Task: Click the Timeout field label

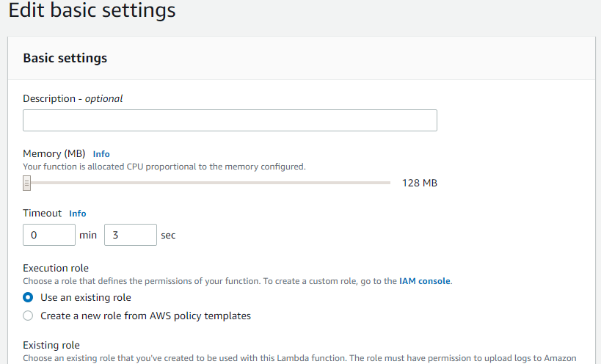Action: pyautogui.click(x=42, y=213)
